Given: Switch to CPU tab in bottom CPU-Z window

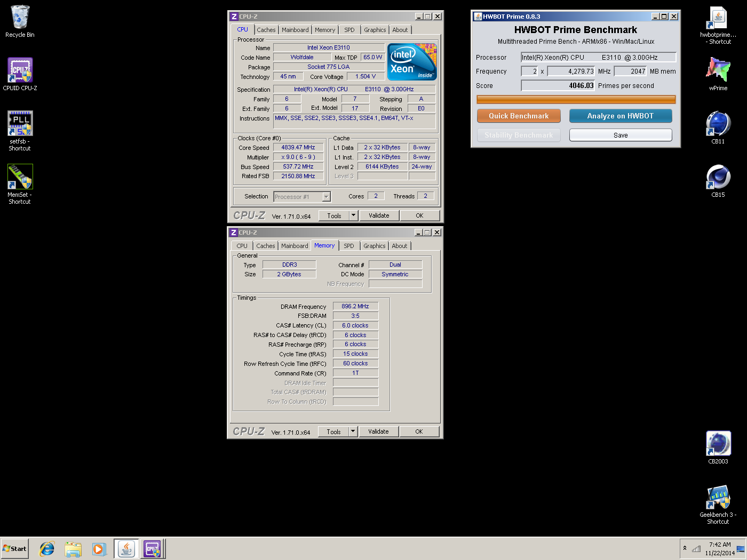Looking at the screenshot, I should click(242, 246).
